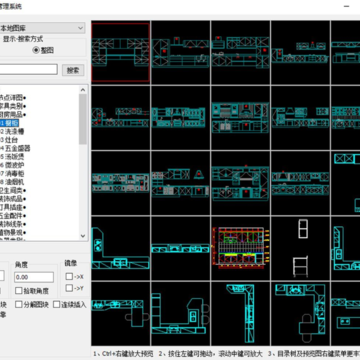The width and height of the screenshot is (360, 360).
Task: Enable the 分解图块 checkbox
Action: click(x=19, y=304)
